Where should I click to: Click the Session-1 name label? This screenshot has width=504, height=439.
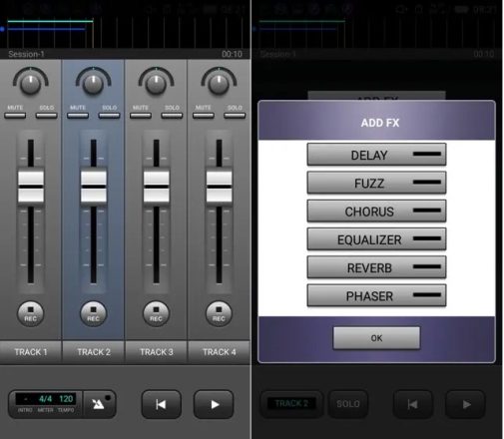pos(26,54)
